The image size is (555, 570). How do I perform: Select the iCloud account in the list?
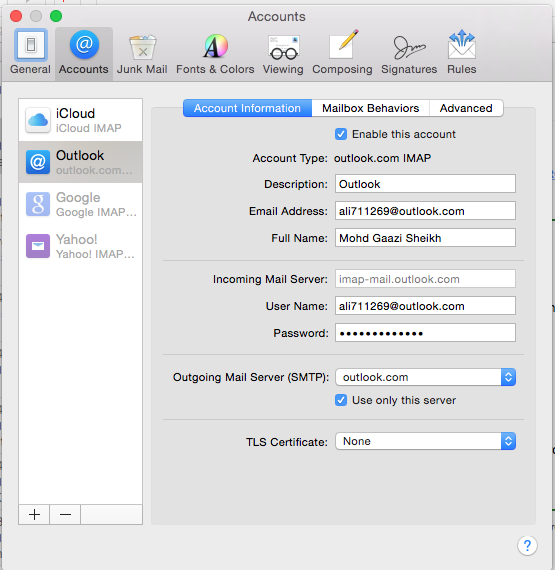coord(80,120)
